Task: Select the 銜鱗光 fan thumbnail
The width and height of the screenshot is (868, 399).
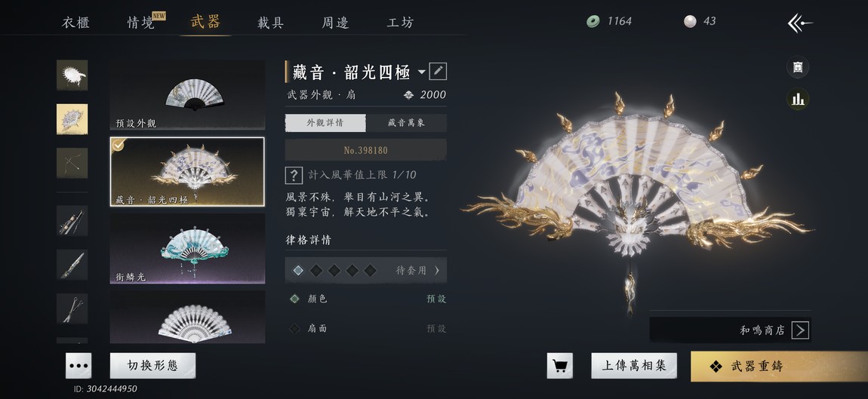Action: coord(187,249)
